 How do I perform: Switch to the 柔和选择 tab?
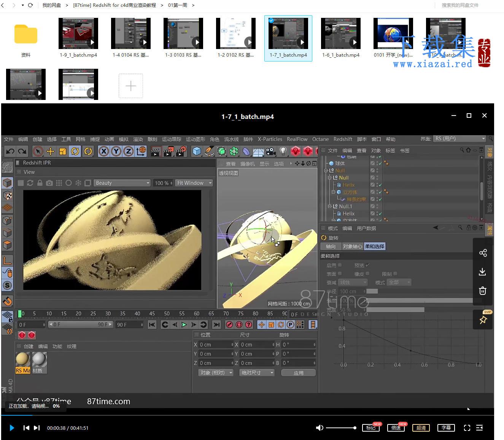375,246
